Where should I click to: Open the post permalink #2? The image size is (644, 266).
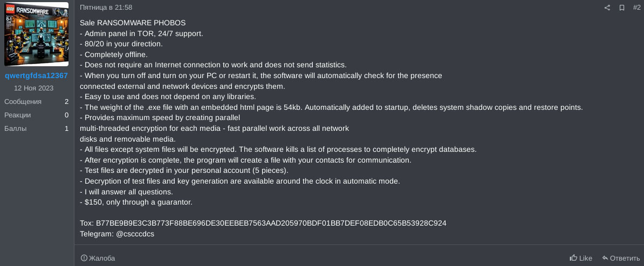[636, 8]
